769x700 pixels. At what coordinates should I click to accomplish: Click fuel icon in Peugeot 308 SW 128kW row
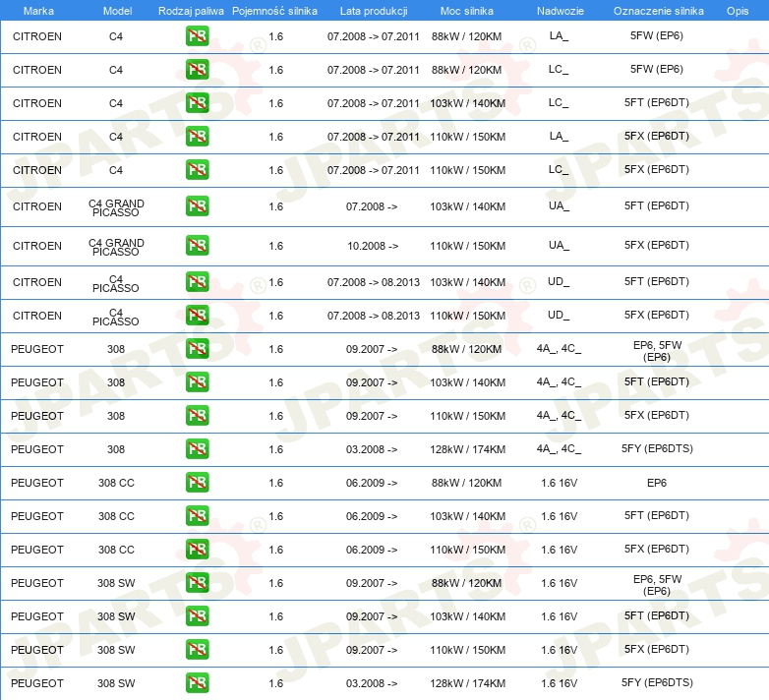[x=197, y=683]
